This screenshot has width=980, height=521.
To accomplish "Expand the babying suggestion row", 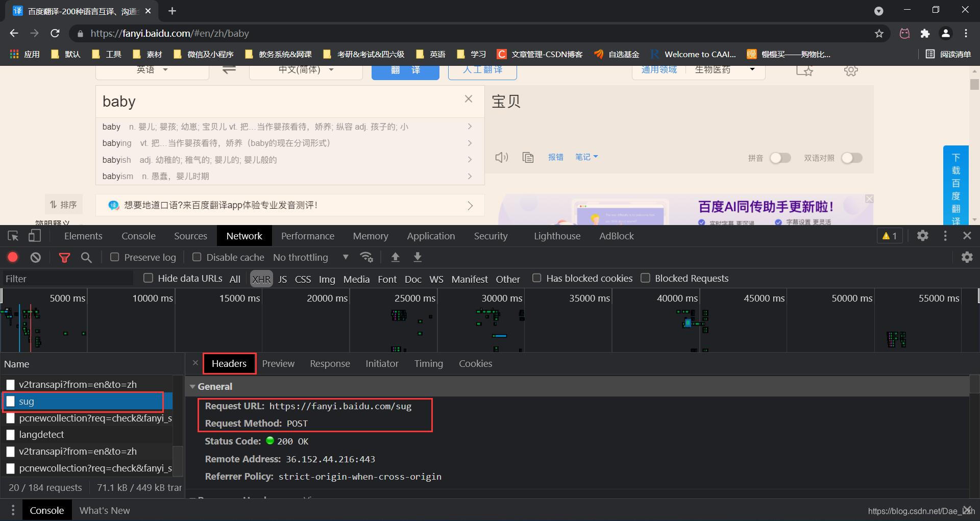I will tap(289, 143).
